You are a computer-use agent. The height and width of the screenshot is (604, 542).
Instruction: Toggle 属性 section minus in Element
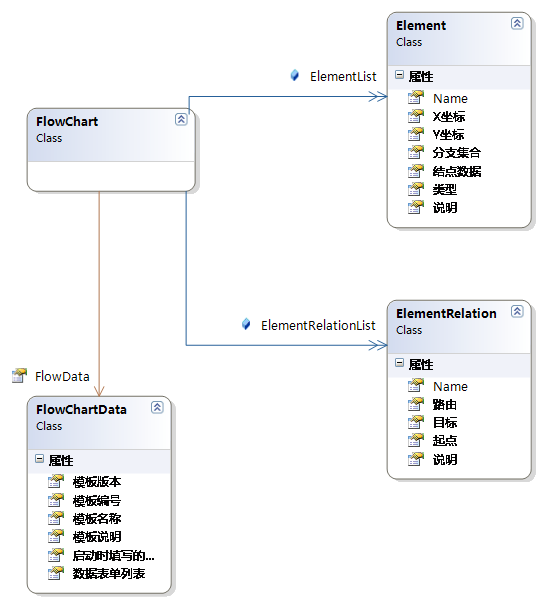point(399,75)
